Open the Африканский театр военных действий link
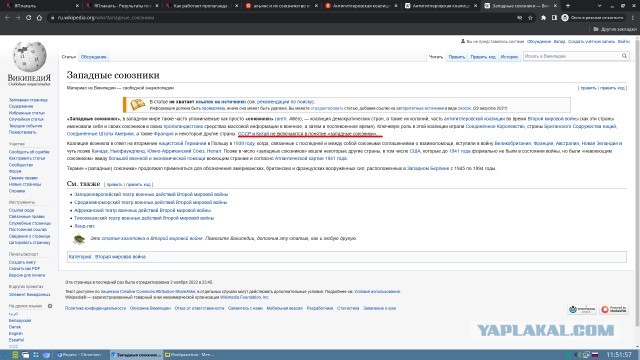Image resolution: width=640 pixels, height=360 pixels. pyautogui.click(x=142, y=211)
